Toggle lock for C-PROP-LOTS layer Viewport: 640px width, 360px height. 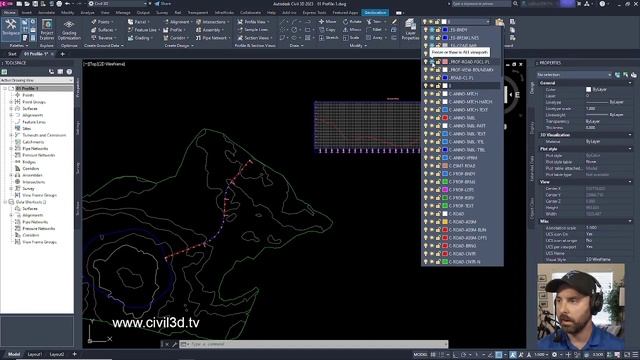coord(438,190)
